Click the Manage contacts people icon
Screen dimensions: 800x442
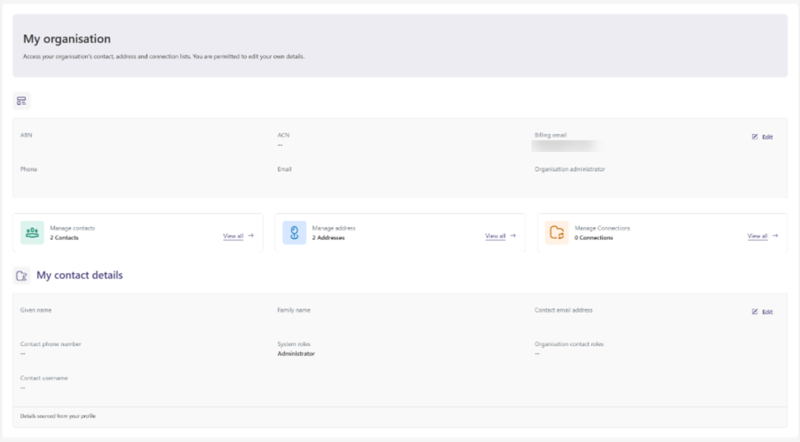click(x=32, y=233)
